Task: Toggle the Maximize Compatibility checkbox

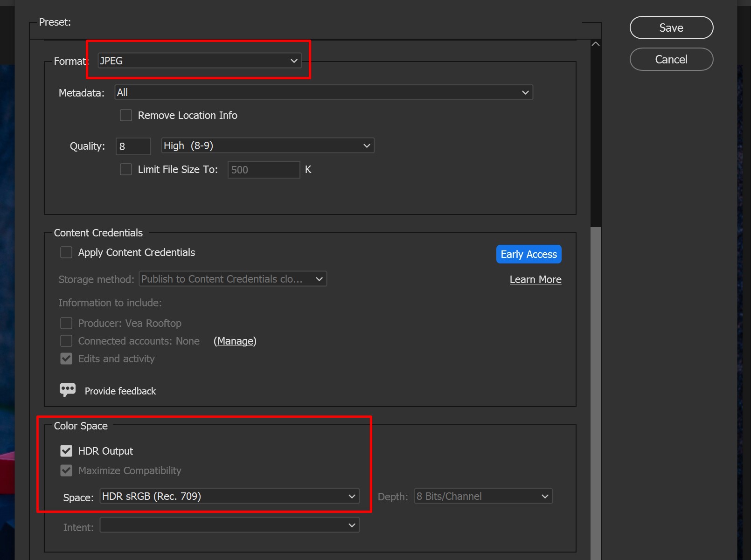Action: (66, 470)
